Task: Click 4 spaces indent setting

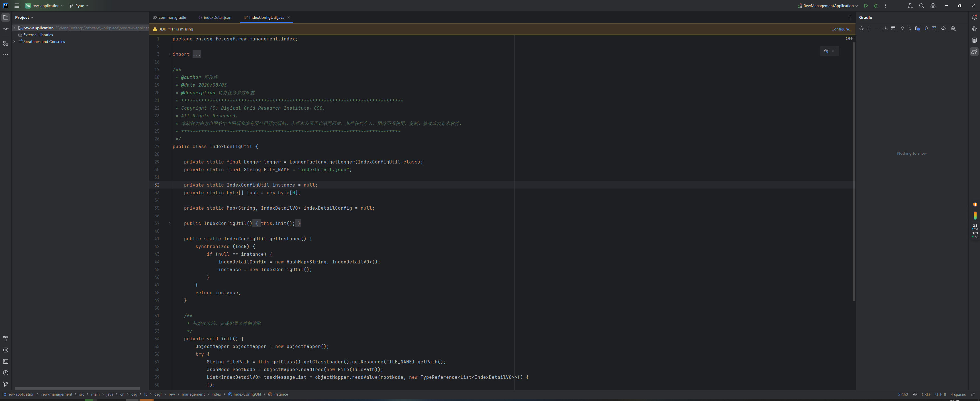Action: (x=958, y=394)
